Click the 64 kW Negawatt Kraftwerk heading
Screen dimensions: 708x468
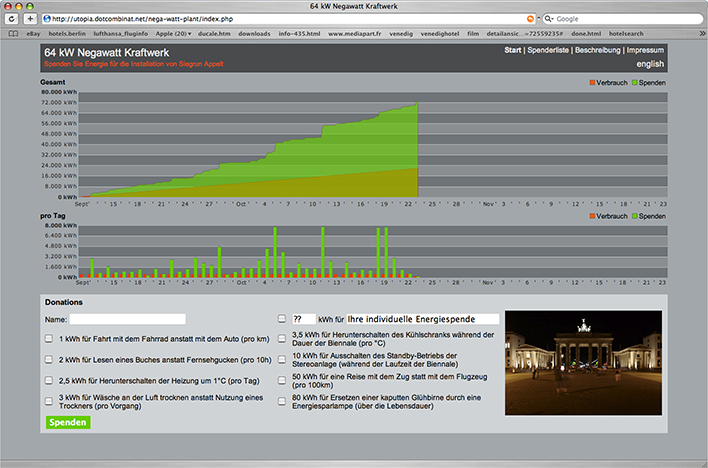coord(107,53)
